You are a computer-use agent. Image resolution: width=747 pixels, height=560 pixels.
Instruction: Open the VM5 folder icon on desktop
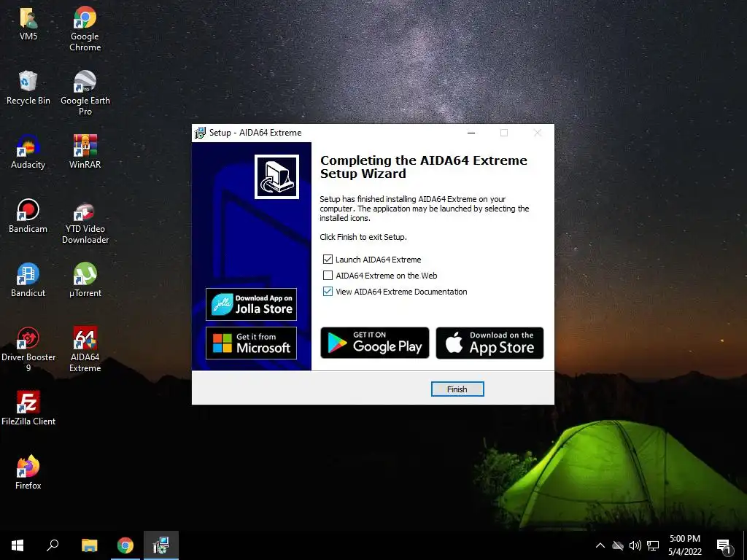(28, 24)
